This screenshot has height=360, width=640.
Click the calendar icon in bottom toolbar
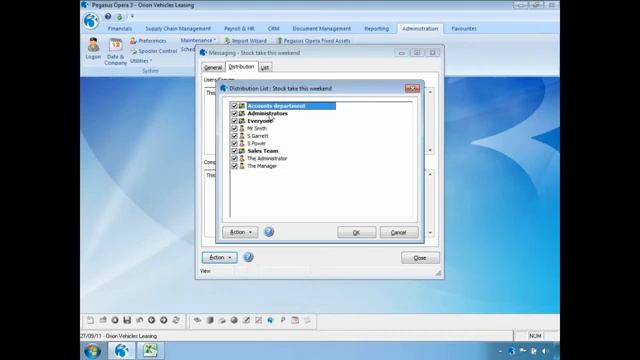tap(295, 320)
